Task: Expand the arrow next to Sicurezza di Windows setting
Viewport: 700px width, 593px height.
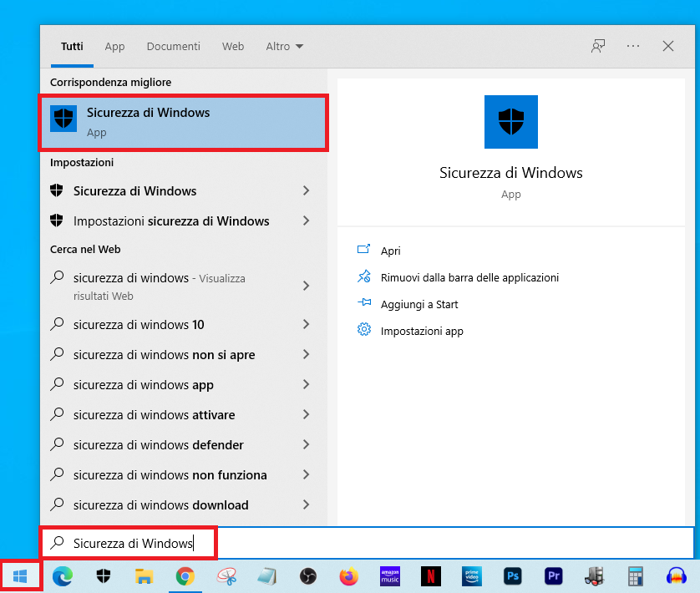Action: (307, 190)
